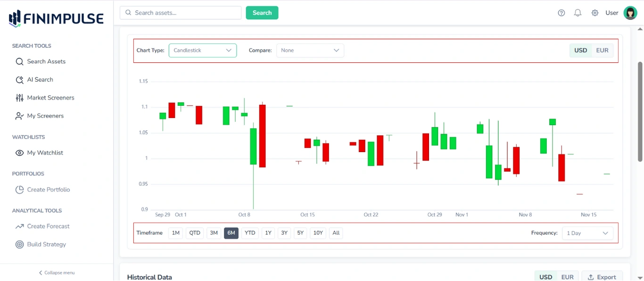Expand the Compare dropdown
644x281 pixels.
310,50
